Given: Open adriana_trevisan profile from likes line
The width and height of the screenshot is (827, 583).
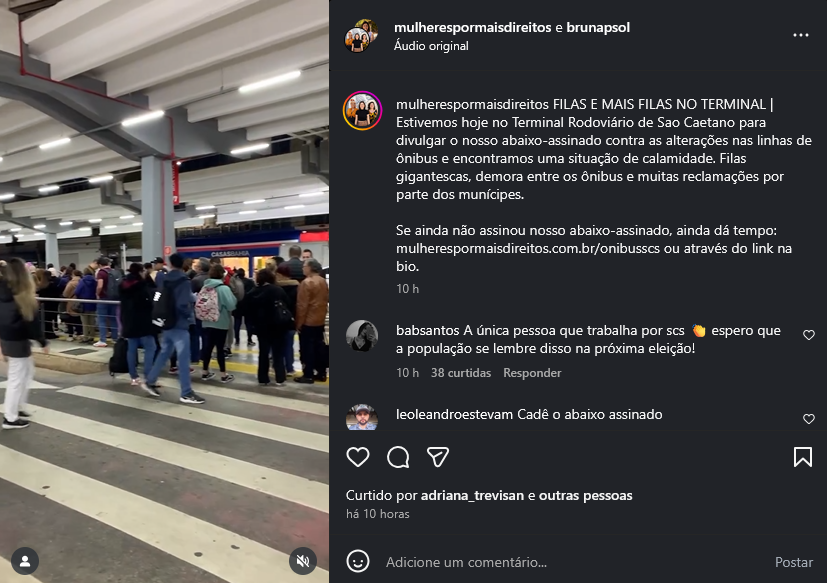Looking at the screenshot, I should click(x=472, y=495).
